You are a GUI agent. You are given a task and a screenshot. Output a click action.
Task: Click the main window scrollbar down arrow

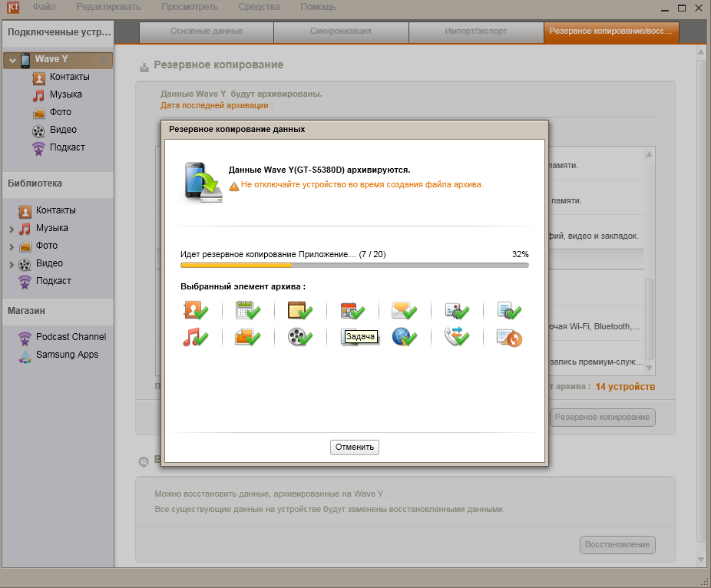point(701,560)
